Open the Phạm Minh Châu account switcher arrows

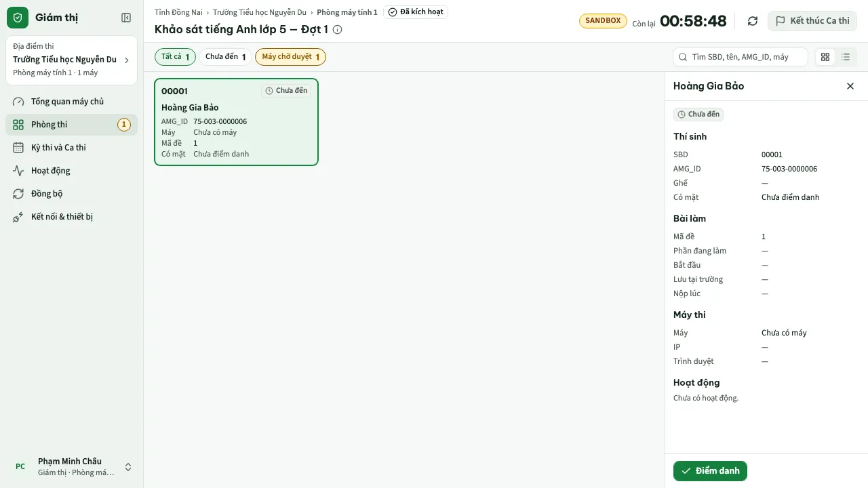[128, 467]
